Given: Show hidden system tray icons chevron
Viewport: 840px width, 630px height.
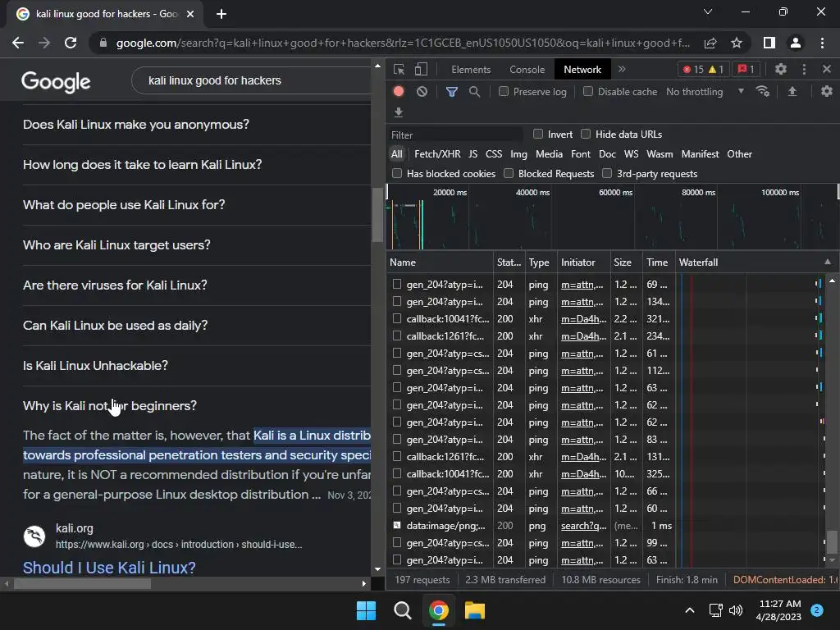Looking at the screenshot, I should coord(690,610).
